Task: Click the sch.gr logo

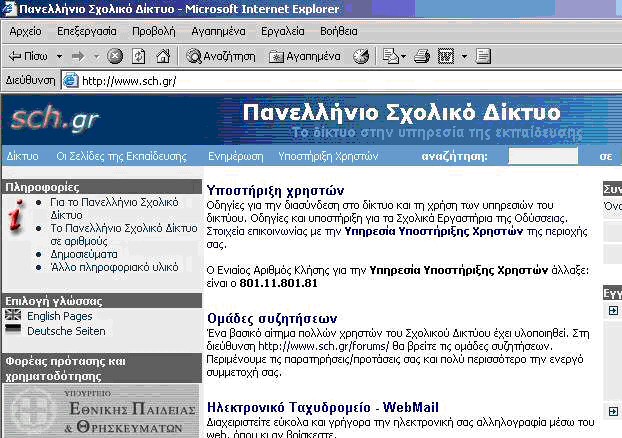Action: [54, 119]
